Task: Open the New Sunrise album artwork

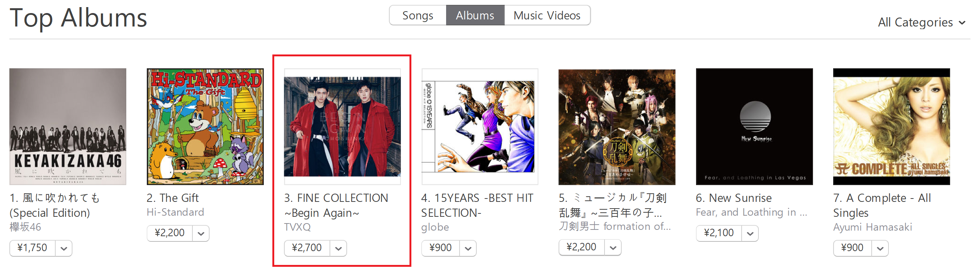Action: 754,126
